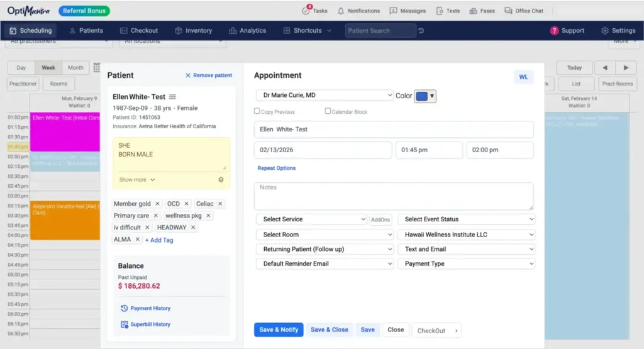
Task: Click the Remove patient link
Action: [209, 75]
